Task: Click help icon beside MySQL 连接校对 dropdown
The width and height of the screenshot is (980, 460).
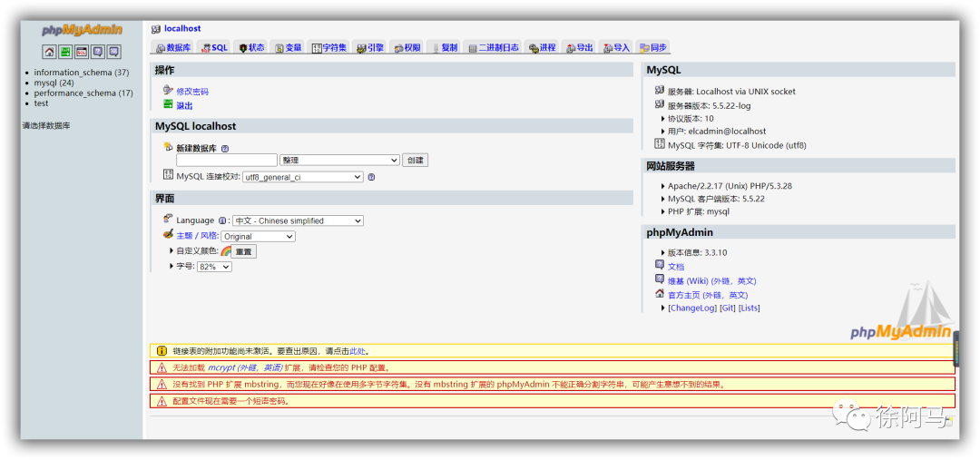Action: pos(371,177)
